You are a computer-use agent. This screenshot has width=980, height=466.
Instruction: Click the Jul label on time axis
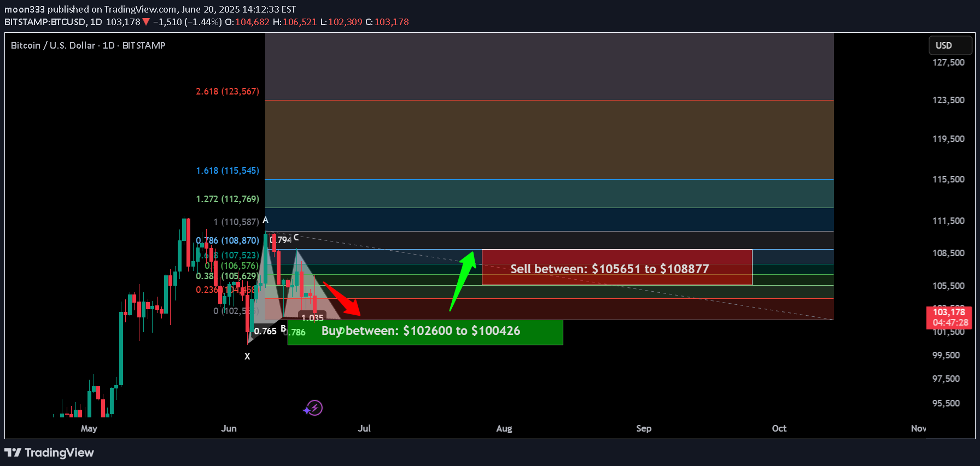364,428
